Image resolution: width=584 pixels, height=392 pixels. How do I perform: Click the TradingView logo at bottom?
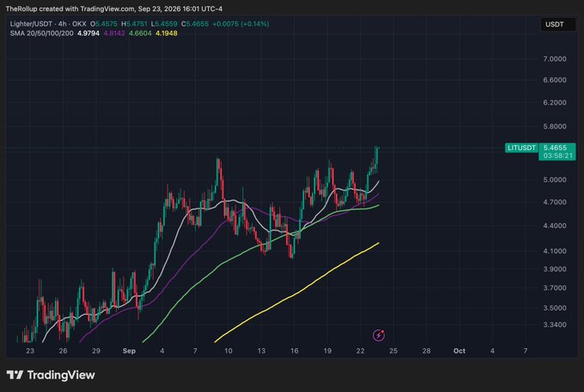[51, 375]
